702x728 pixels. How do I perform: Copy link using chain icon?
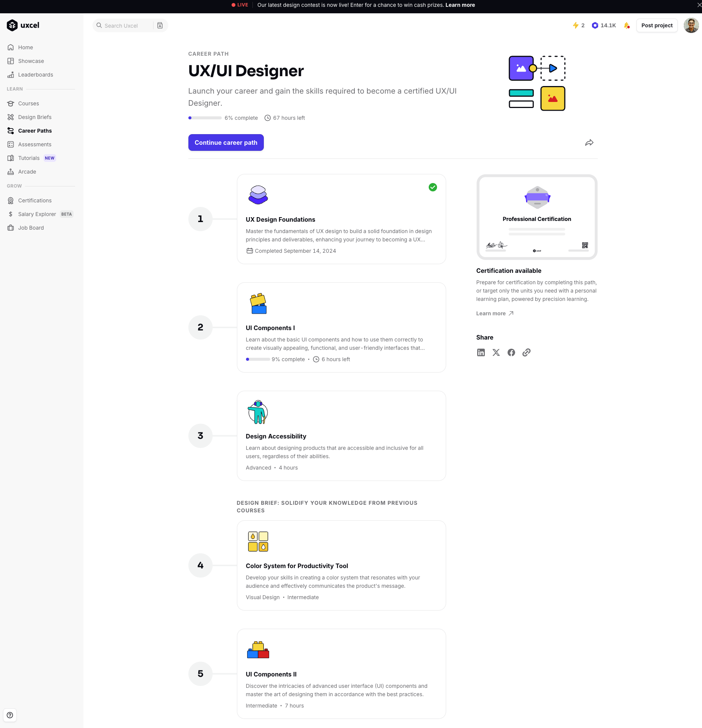click(x=526, y=352)
